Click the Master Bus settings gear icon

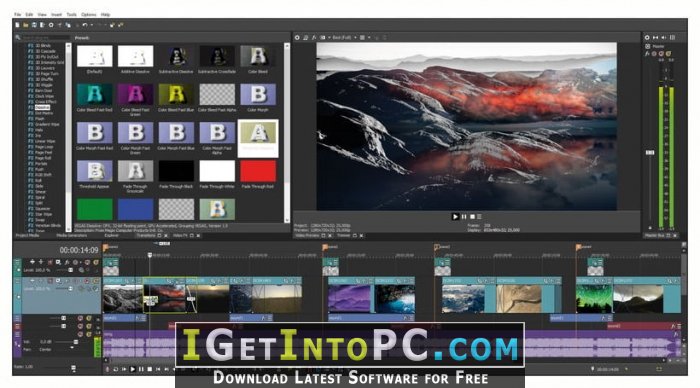pyautogui.click(x=647, y=38)
